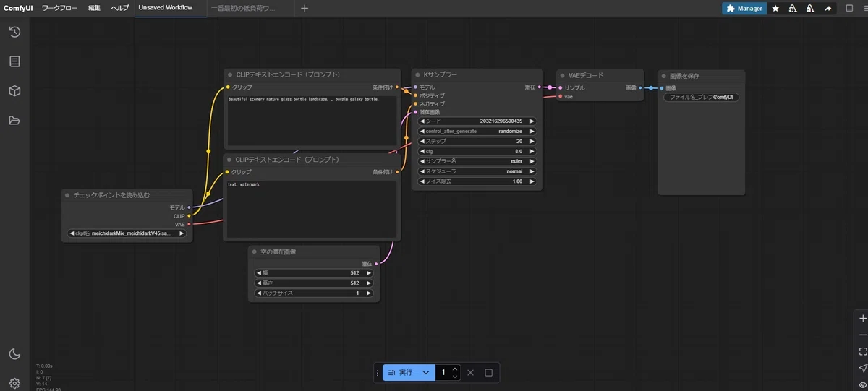Open the 実行 mode dropdown chevron
Image resolution: width=868 pixels, height=391 pixels.
tap(426, 373)
